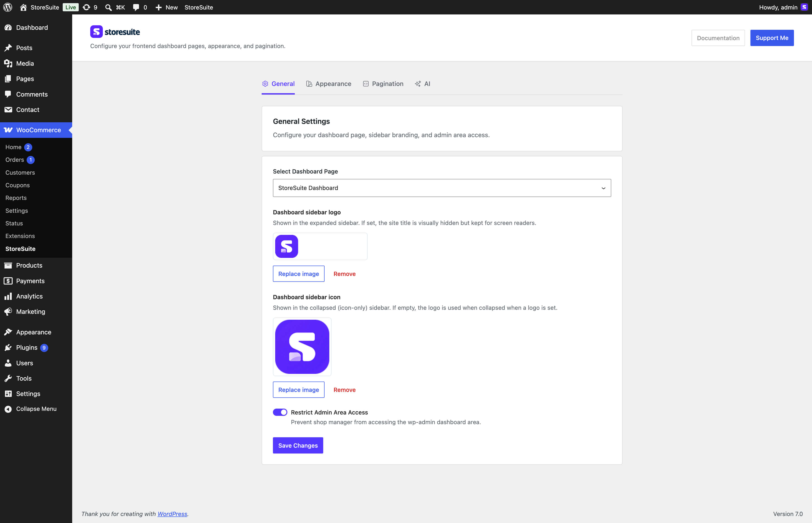812x523 pixels.
Task: Open WooCommerce Reports submenu item
Action: click(x=16, y=198)
